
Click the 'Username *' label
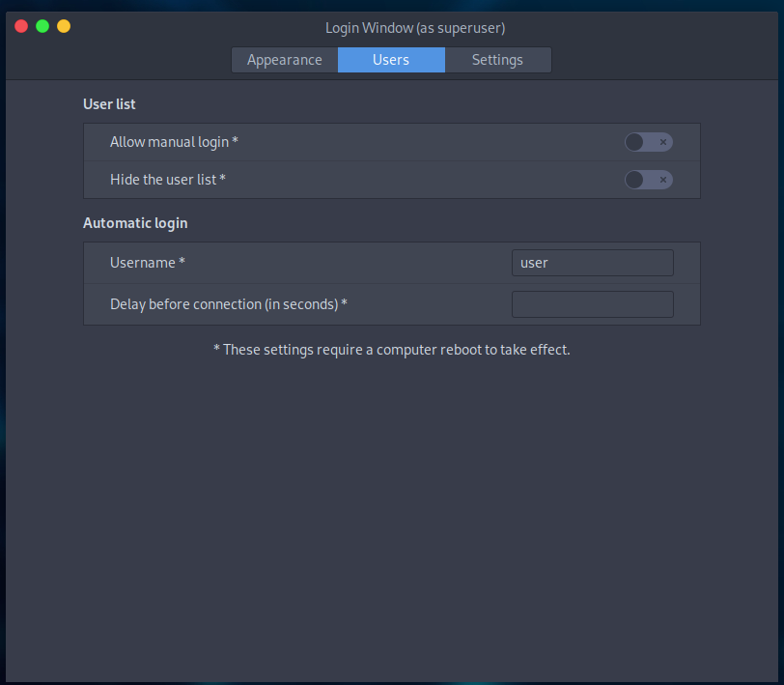coord(147,263)
